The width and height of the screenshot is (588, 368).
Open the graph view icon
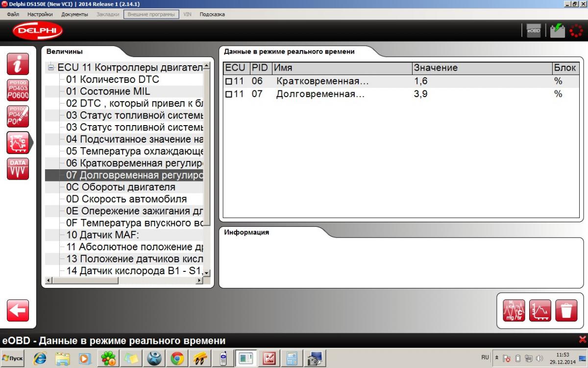[x=540, y=310]
